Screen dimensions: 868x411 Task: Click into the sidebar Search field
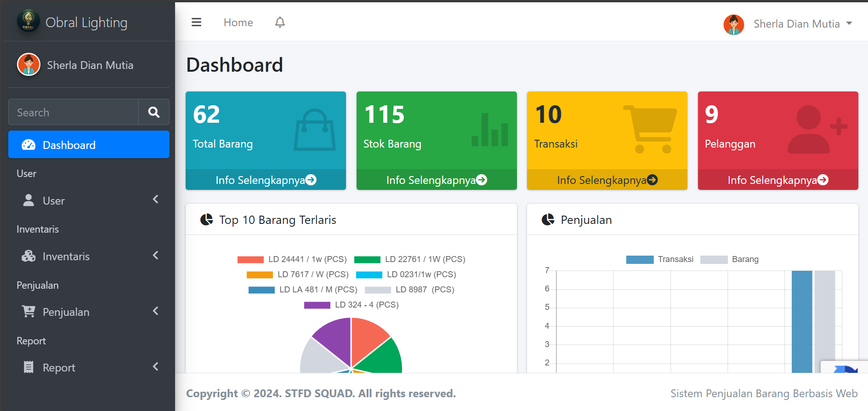click(74, 112)
